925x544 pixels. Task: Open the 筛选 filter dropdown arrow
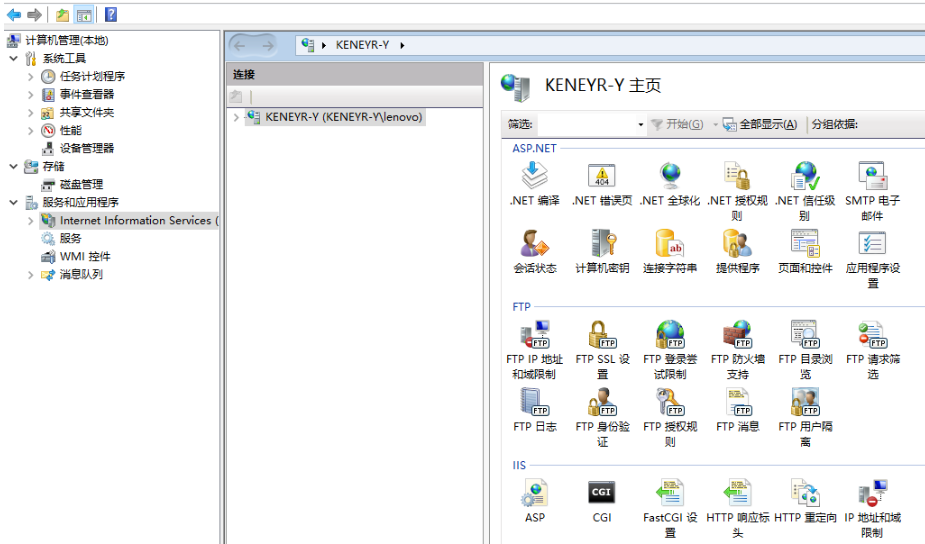tap(640, 125)
